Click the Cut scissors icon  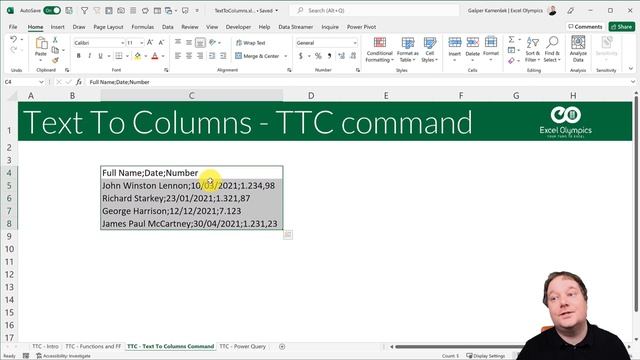click(55, 40)
